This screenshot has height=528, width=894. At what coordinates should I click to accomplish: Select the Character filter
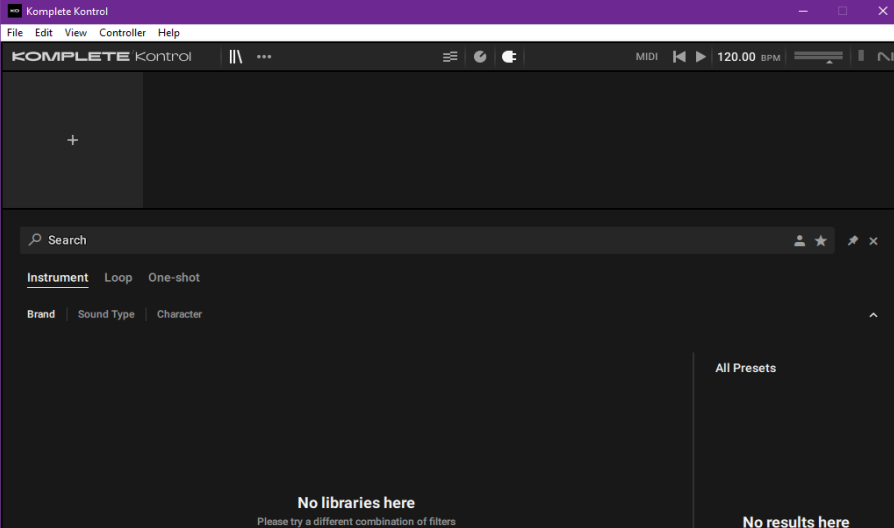(179, 314)
